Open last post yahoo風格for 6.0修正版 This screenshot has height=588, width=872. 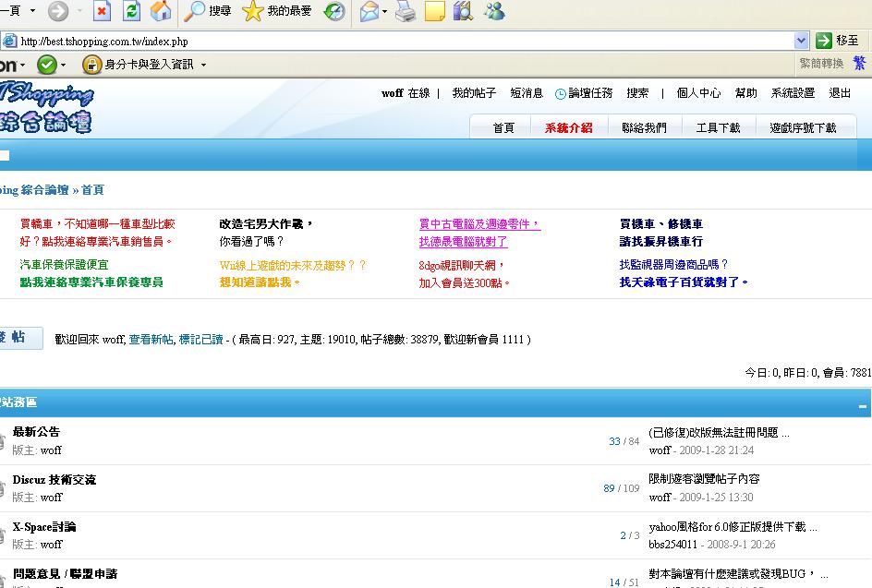point(733,527)
